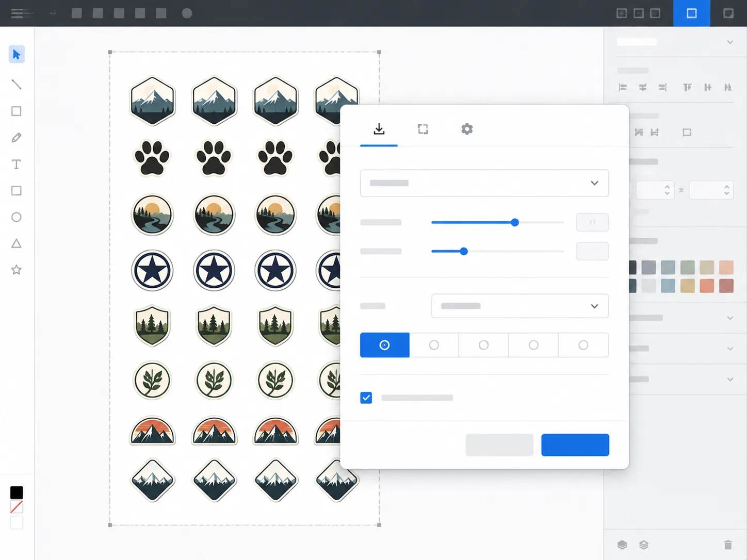747x560 pixels.
Task: Click the lower slider handle in dialog
Action: [464, 251]
